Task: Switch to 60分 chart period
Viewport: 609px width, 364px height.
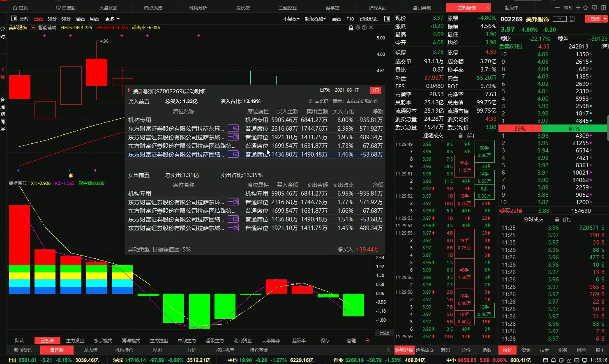Action: 66,19
